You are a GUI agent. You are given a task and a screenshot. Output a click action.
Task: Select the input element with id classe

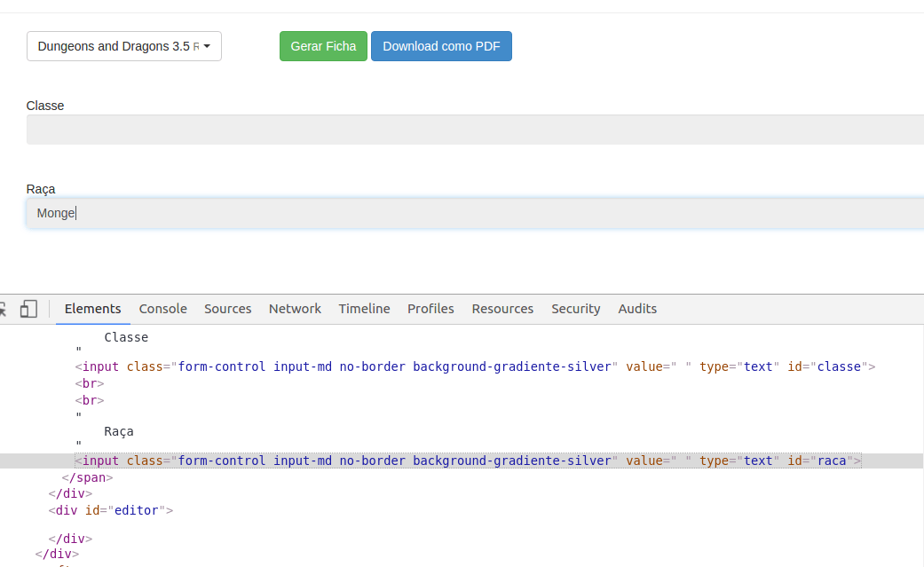475,366
